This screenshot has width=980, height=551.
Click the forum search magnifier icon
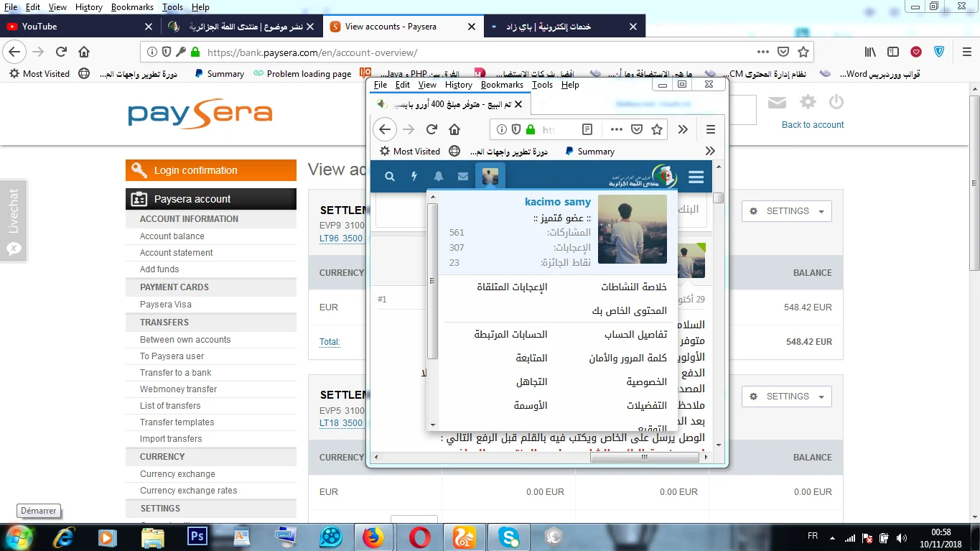coord(389,177)
